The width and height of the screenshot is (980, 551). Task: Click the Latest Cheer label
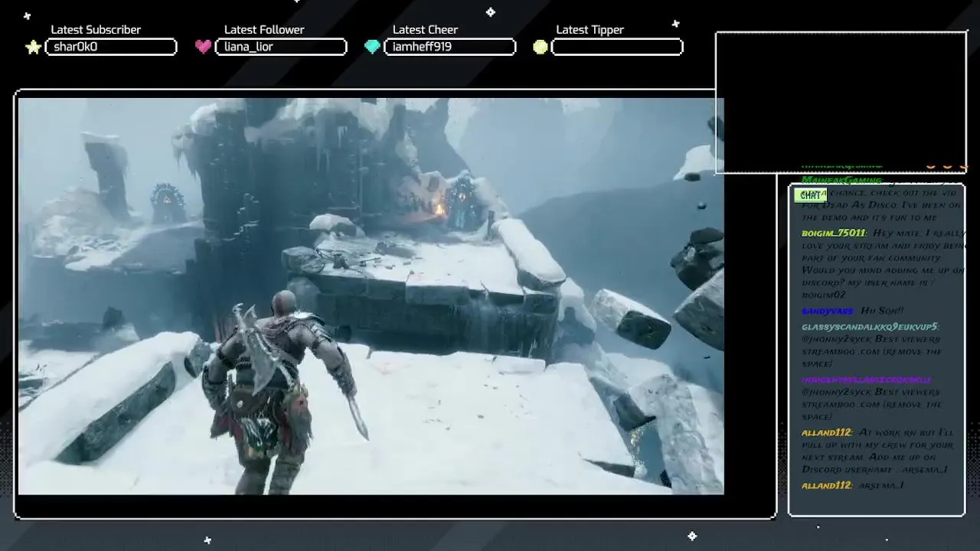(425, 30)
